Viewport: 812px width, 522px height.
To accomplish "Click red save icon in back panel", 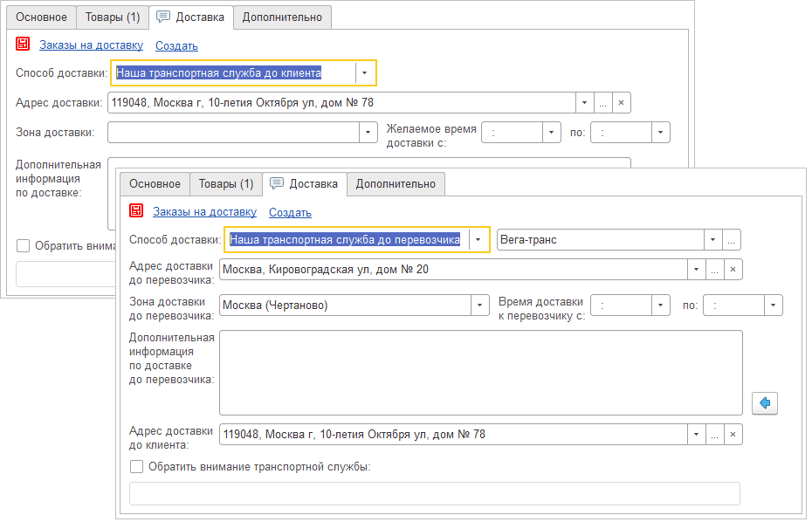I will [23, 45].
